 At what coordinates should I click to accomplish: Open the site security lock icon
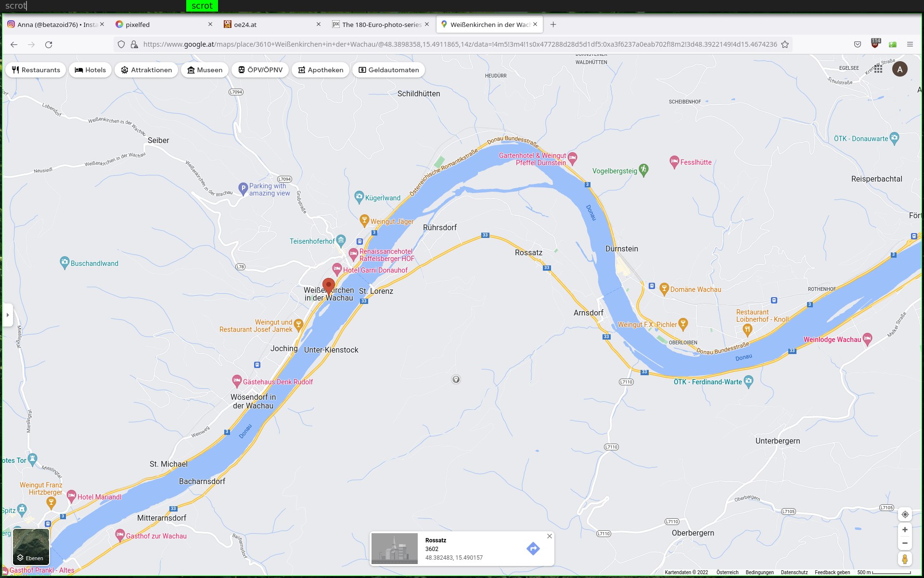(x=134, y=44)
